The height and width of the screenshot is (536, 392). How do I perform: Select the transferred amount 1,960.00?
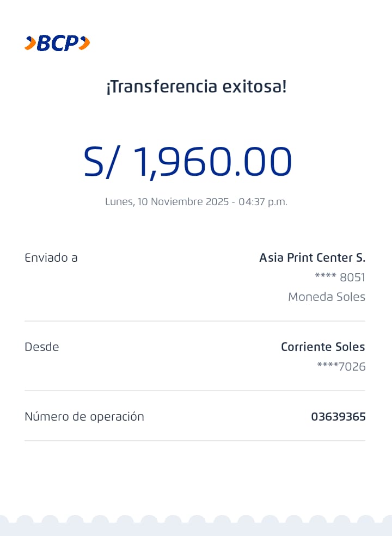pos(212,162)
